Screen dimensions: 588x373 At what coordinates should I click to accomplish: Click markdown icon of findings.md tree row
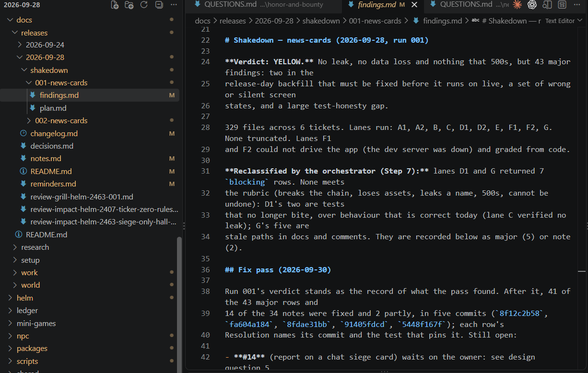coord(33,95)
